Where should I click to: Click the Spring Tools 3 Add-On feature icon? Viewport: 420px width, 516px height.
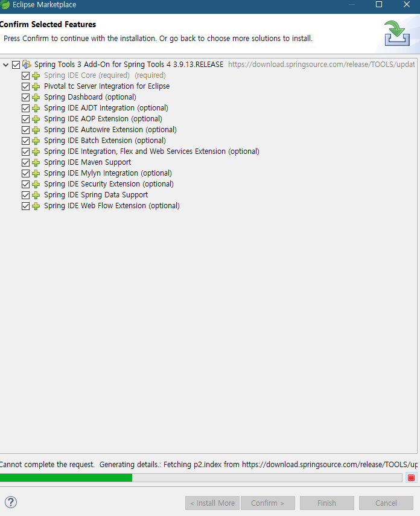click(27, 65)
